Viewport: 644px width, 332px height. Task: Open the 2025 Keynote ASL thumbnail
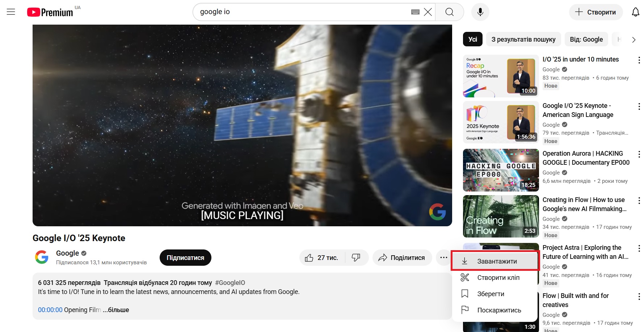click(x=501, y=122)
